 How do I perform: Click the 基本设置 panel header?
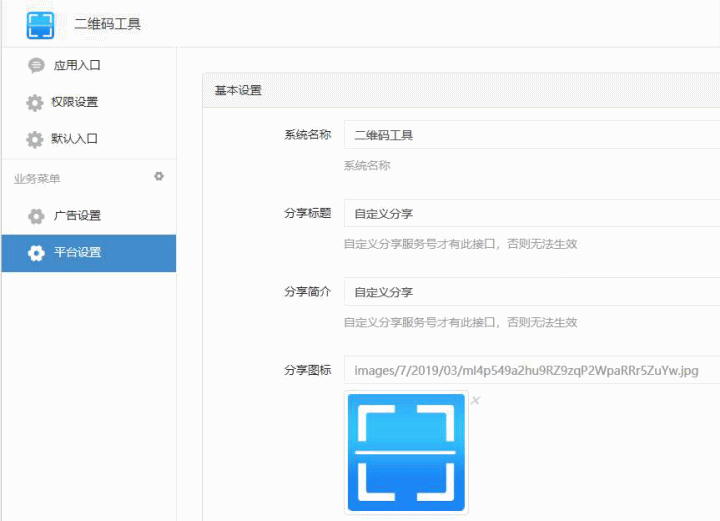point(461,90)
